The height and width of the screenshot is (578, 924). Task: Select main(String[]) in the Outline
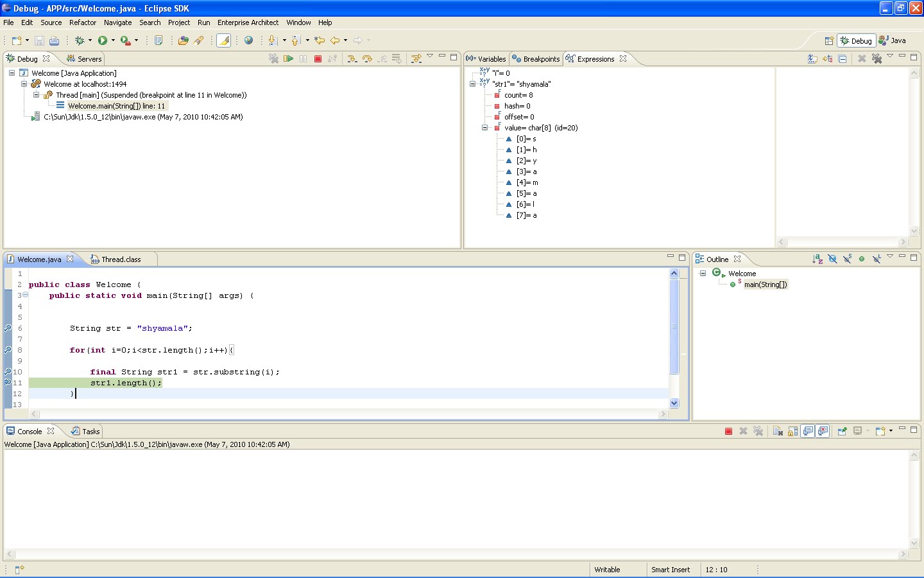click(x=765, y=285)
